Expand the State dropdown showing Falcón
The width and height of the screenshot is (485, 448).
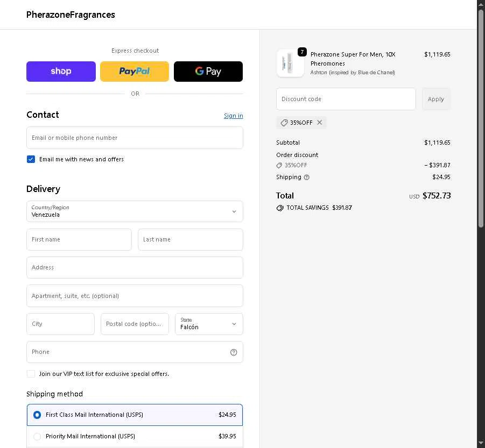coord(209,324)
